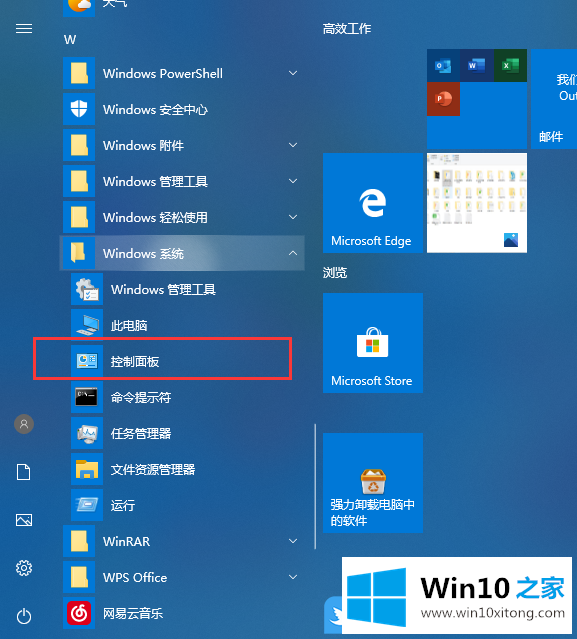Click the app list scrollbar

click(x=315, y=486)
